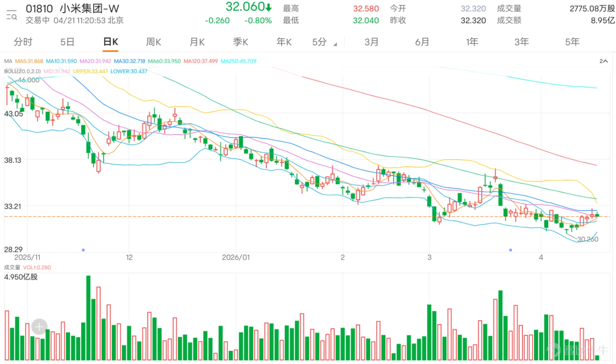Switch to the 分时 intraday tab
This screenshot has width=616, height=364.
coord(23,42)
